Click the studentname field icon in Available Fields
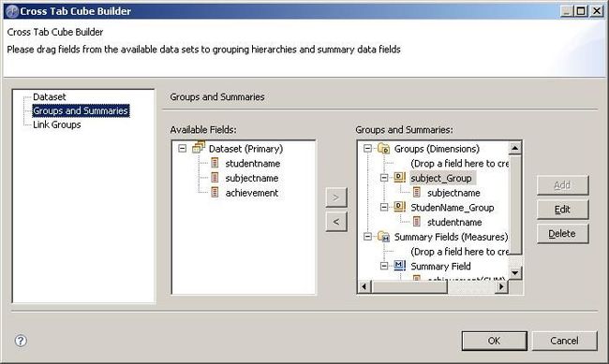This screenshot has height=364, width=609. (215, 163)
